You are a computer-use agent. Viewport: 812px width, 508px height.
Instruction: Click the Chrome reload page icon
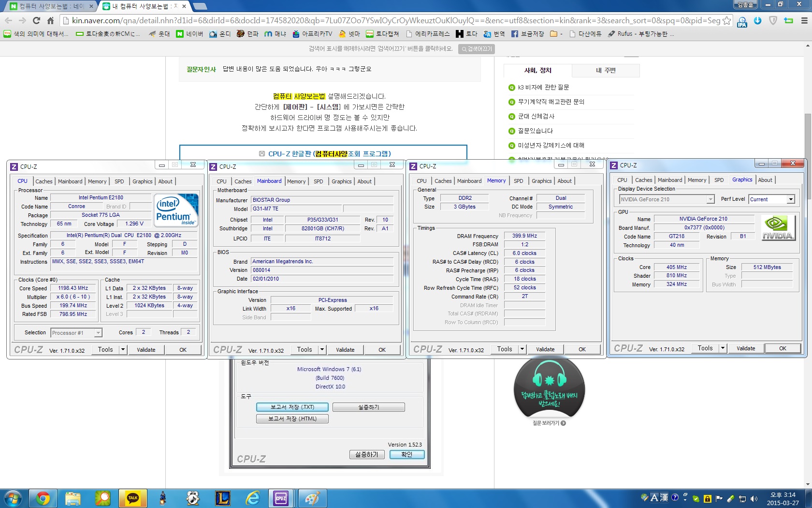pos(36,20)
